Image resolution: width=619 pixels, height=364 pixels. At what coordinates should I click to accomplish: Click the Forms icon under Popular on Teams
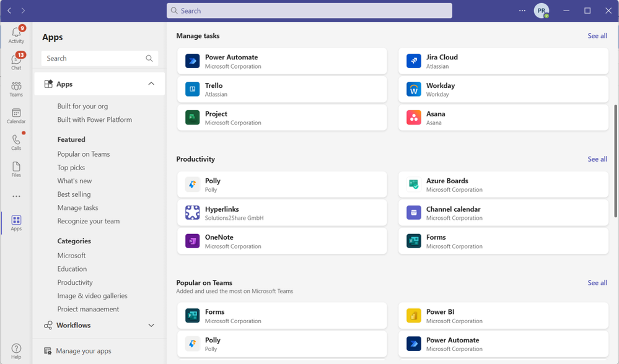point(192,316)
